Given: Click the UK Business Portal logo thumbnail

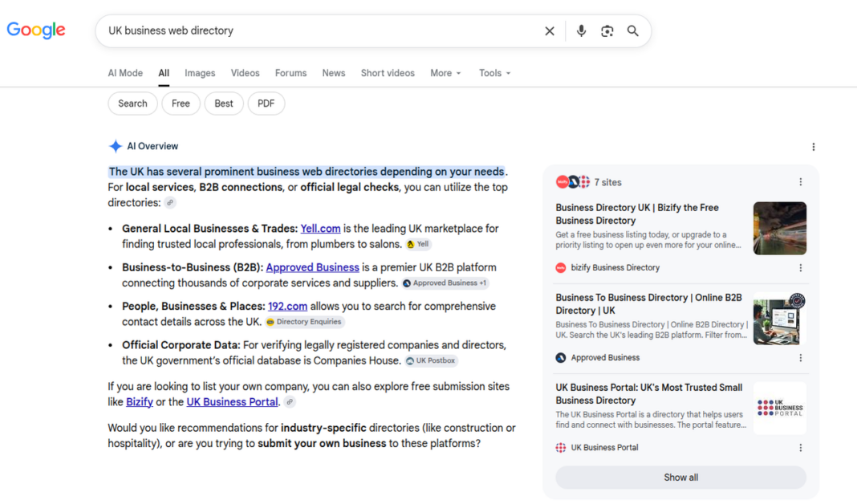Looking at the screenshot, I should 780,408.
